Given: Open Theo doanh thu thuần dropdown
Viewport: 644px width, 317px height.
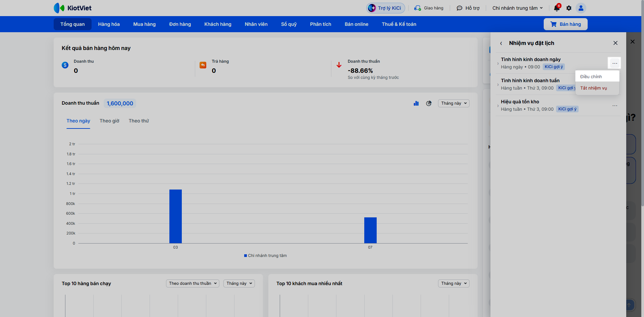Looking at the screenshot, I should click(193, 283).
